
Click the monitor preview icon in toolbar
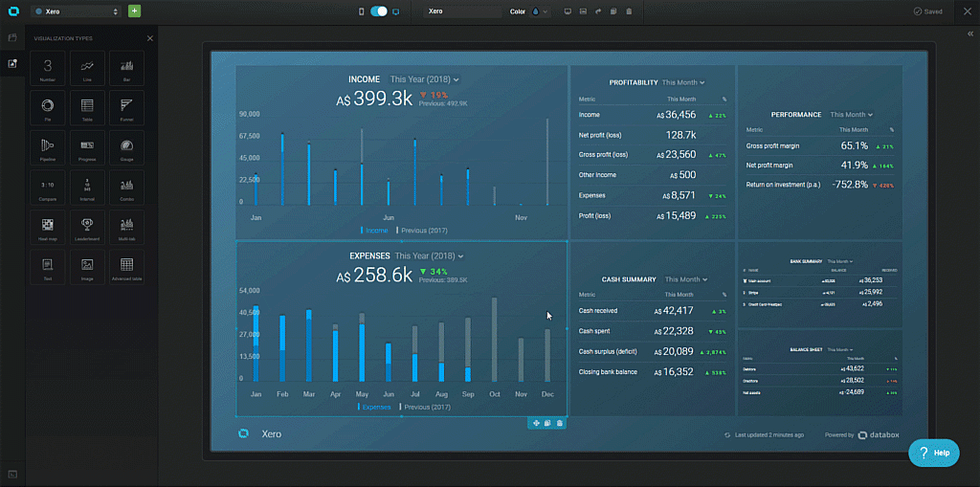point(568,11)
